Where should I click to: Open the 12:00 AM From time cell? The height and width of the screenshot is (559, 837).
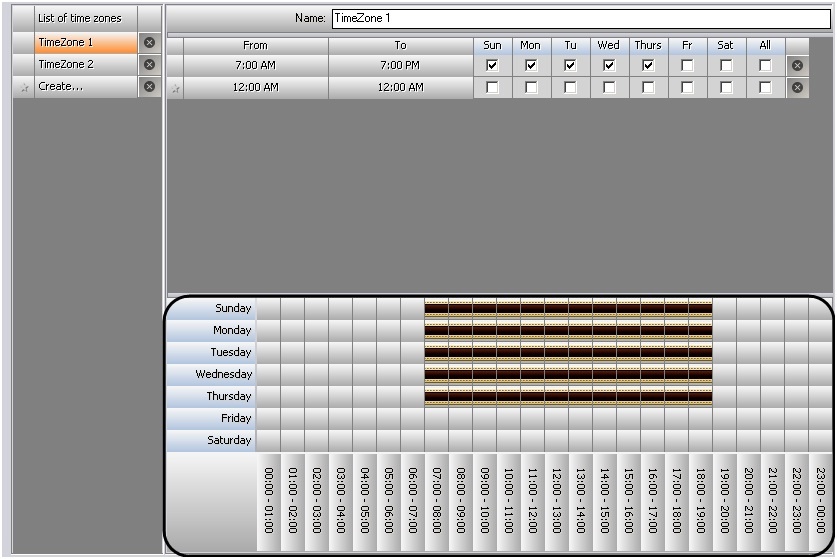pyautogui.click(x=255, y=87)
